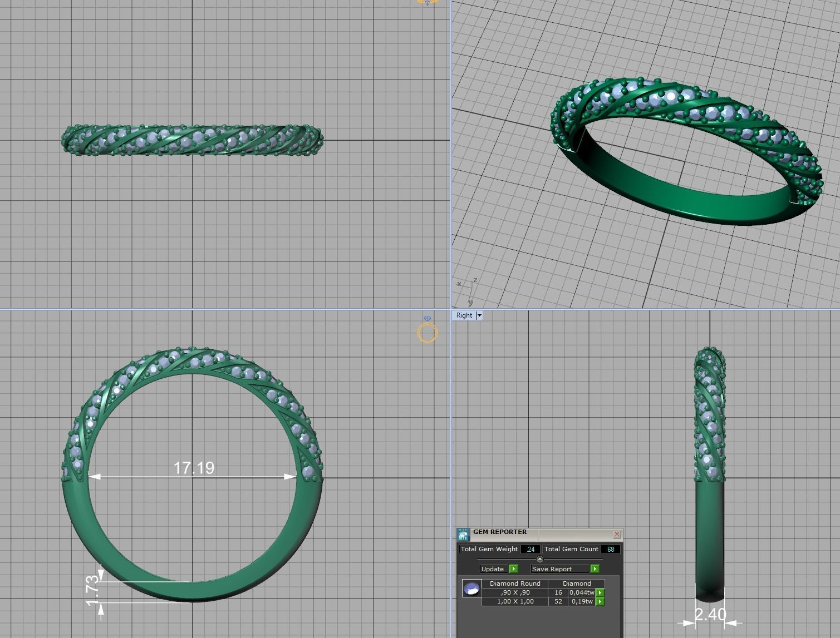The height and width of the screenshot is (638, 840).
Task: Select the round diamond gem thumbnail
Action: (471, 588)
